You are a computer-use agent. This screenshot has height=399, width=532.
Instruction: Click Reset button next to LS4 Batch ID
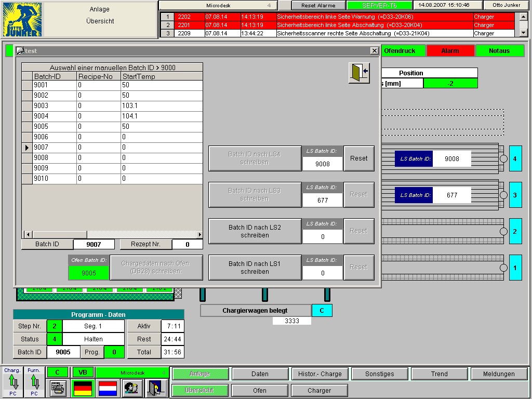(x=358, y=158)
